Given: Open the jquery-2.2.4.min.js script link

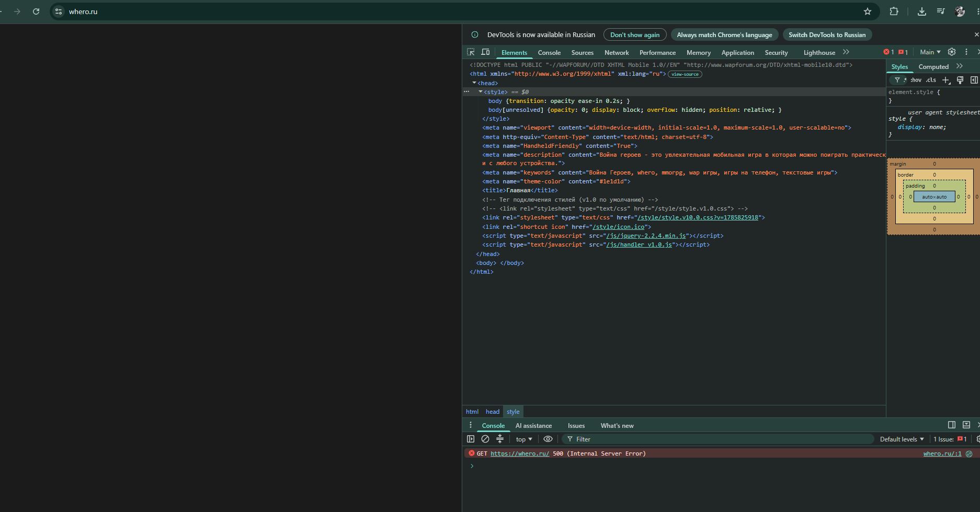Looking at the screenshot, I should (646, 236).
